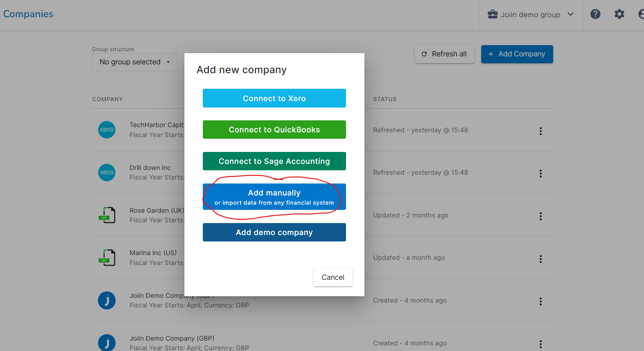The height and width of the screenshot is (351, 644).
Task: Open the user account icon in header
Action: (641, 14)
